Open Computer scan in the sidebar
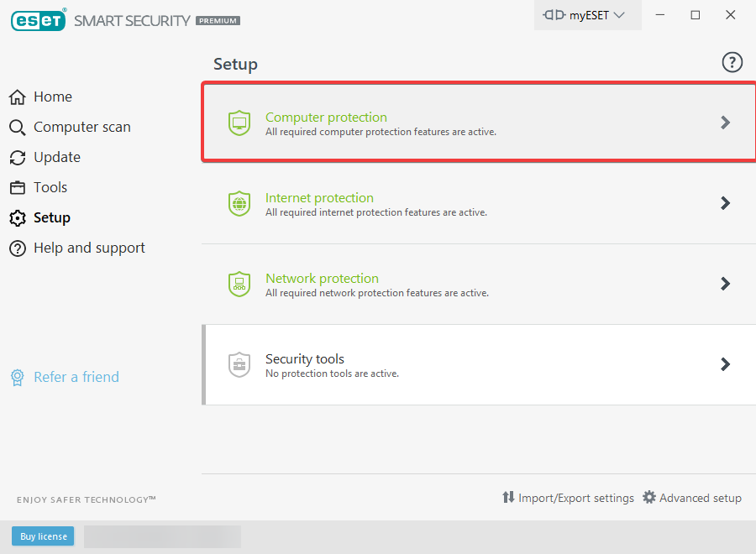The image size is (756, 554). 81,128
